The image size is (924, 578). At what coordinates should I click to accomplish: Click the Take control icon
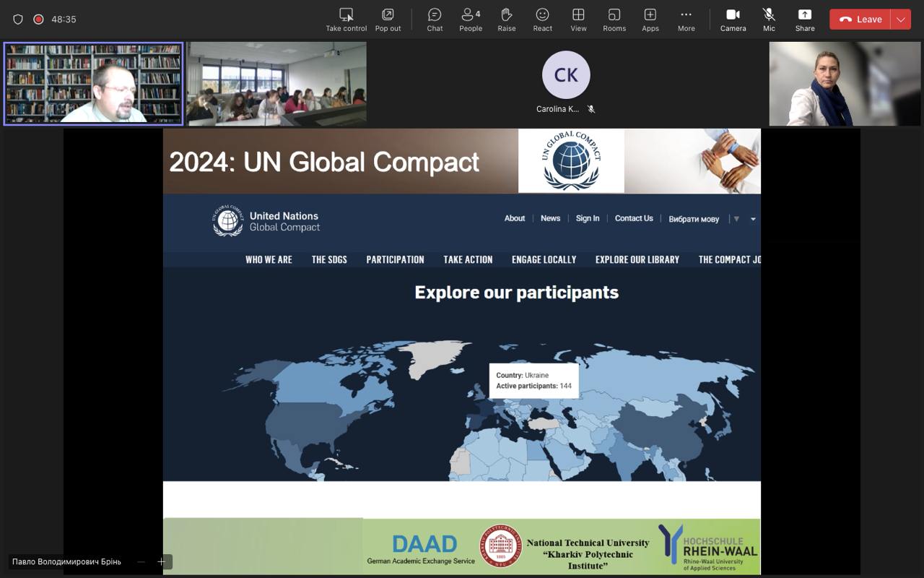click(x=346, y=20)
